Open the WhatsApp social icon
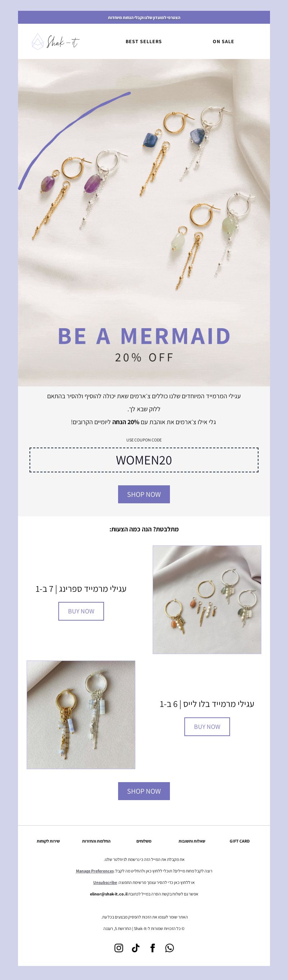The height and width of the screenshot is (980, 288). pyautogui.click(x=170, y=948)
